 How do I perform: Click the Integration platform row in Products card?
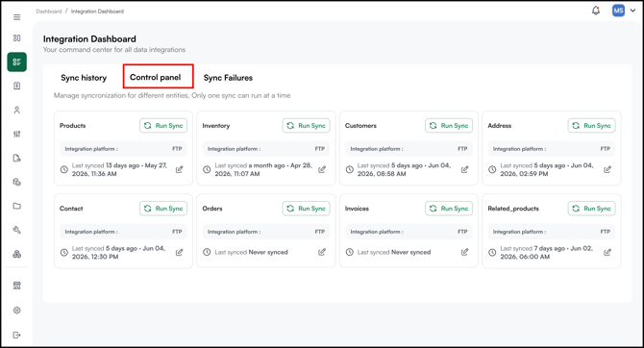[x=123, y=149]
